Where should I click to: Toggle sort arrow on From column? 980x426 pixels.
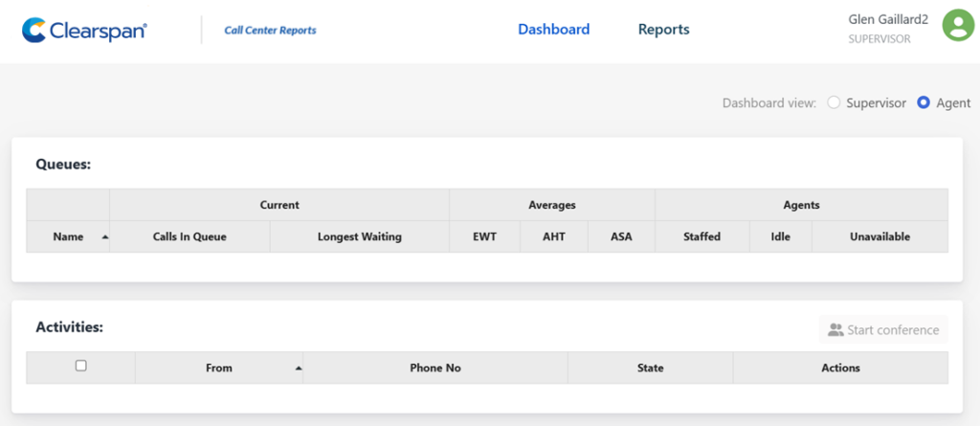coord(298,368)
